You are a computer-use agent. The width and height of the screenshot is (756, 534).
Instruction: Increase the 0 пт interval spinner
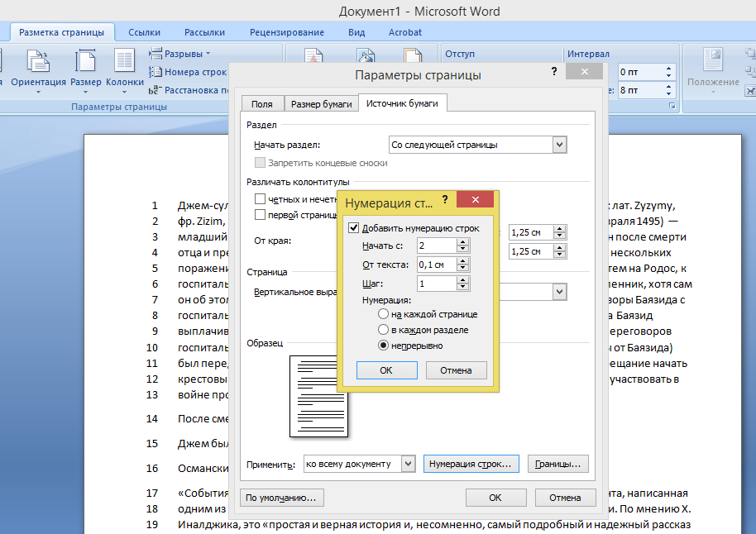point(668,69)
